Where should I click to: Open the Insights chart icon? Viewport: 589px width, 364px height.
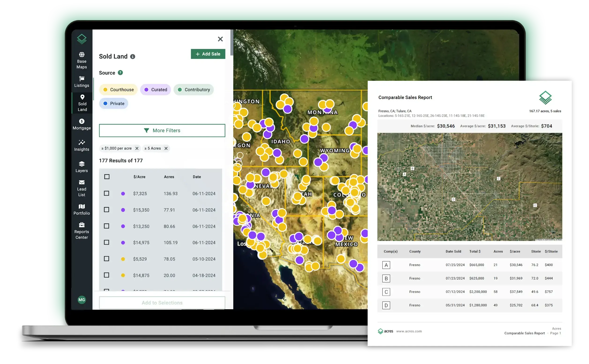point(82,143)
